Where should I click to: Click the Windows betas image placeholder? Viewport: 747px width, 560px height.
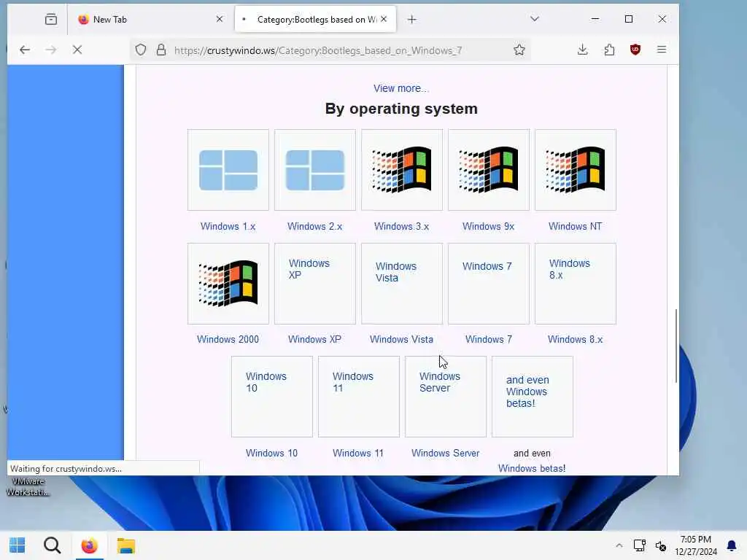pos(532,397)
